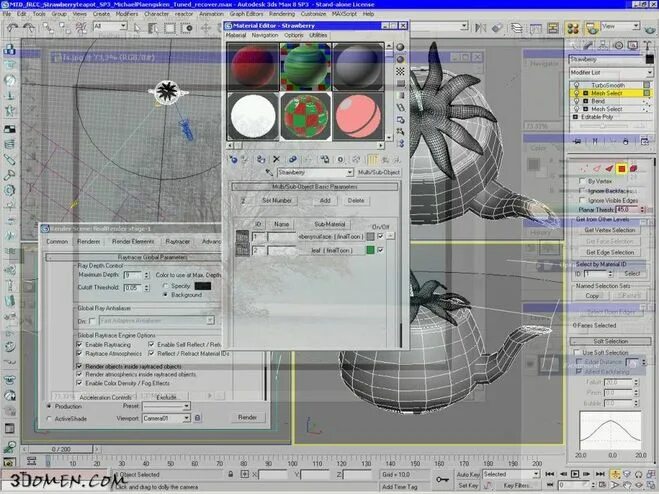Enable Ignore Visible Edges checkbox
The height and width of the screenshot is (494, 659).
point(582,201)
